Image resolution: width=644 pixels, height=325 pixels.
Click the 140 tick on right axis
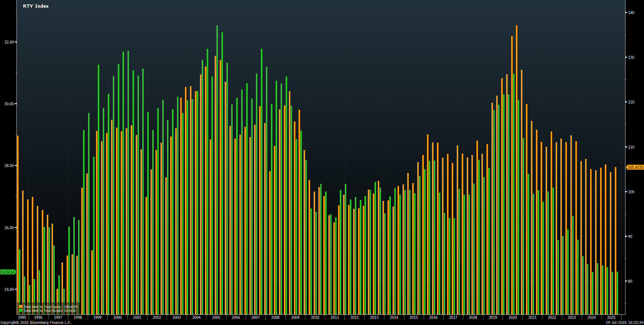[631, 13]
